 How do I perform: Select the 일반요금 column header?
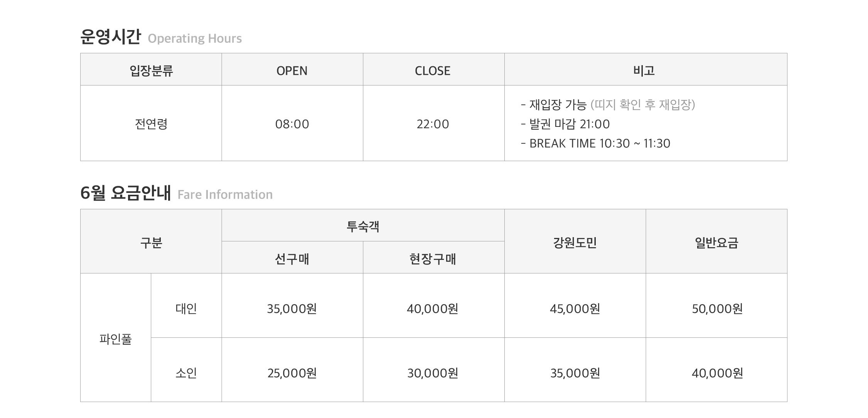click(716, 241)
